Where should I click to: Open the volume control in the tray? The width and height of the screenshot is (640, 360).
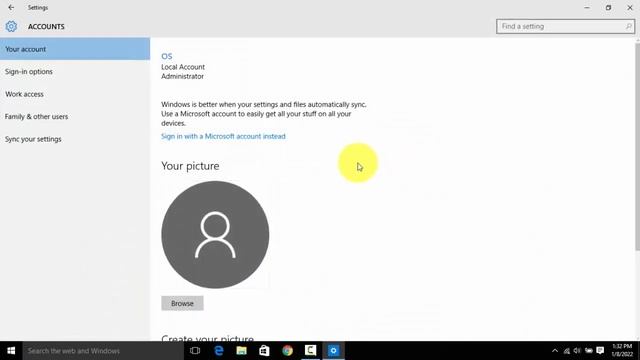577,351
